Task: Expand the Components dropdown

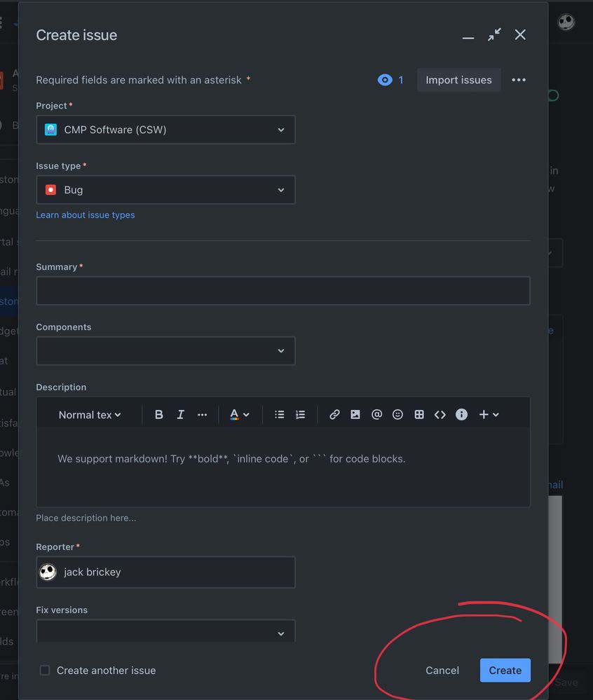Action: pos(165,351)
